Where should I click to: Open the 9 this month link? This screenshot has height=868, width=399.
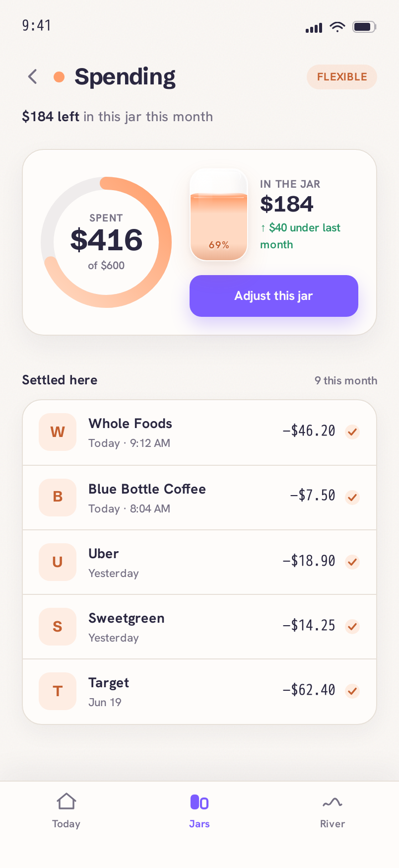pos(346,381)
